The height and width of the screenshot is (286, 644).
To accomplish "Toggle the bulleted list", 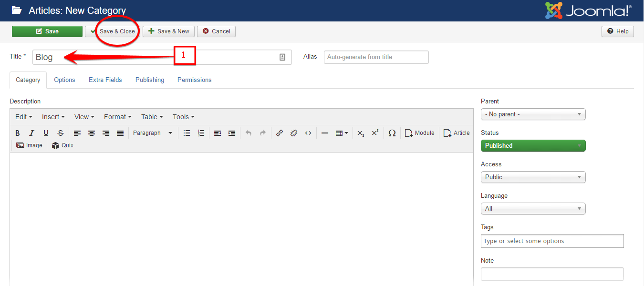I will click(x=187, y=133).
